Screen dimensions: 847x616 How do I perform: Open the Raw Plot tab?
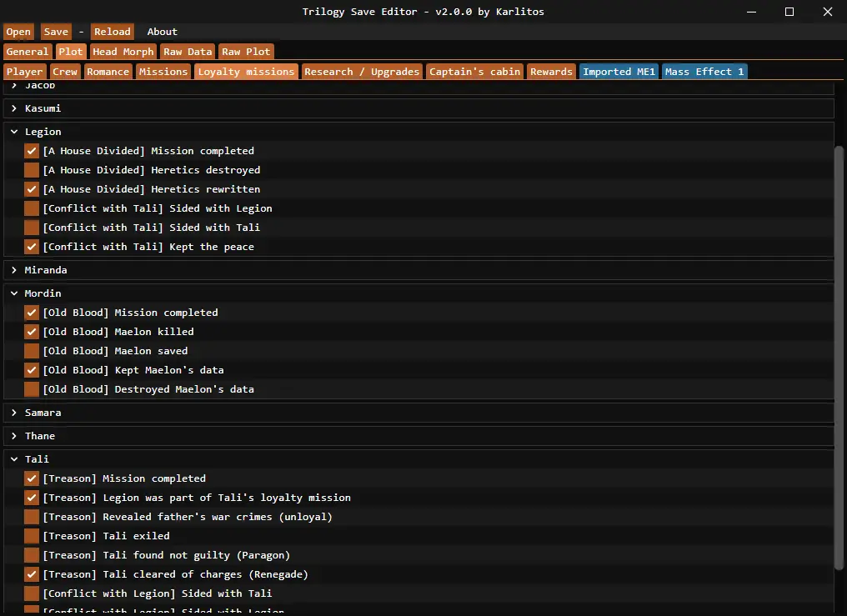pos(246,52)
